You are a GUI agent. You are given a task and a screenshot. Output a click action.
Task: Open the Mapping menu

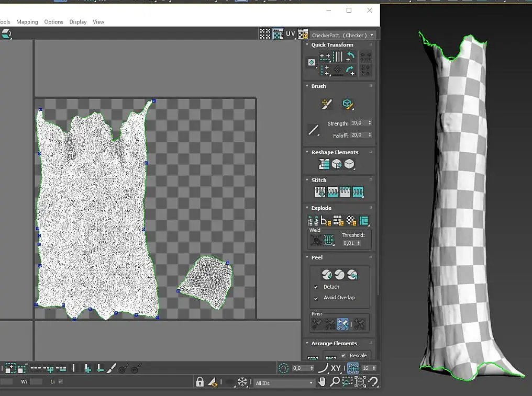pos(27,22)
